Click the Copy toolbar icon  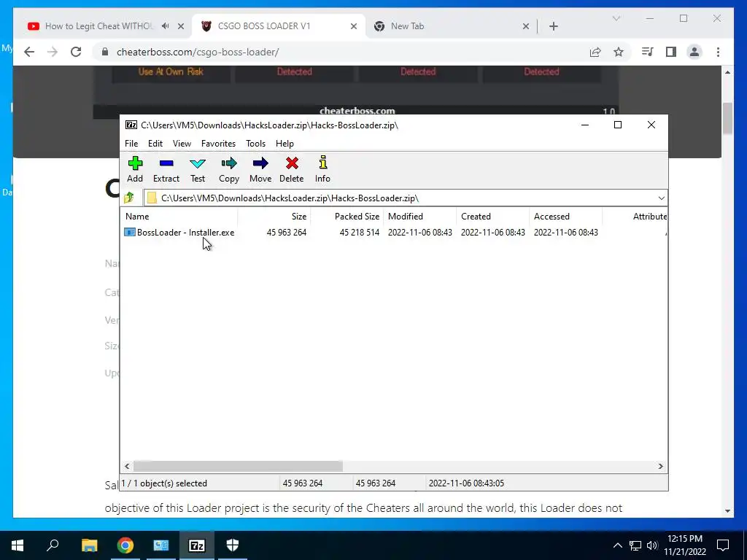(228, 169)
